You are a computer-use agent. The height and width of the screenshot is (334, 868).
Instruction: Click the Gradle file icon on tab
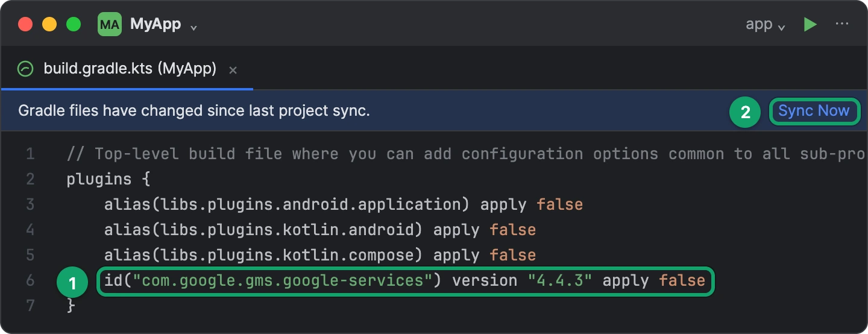25,69
